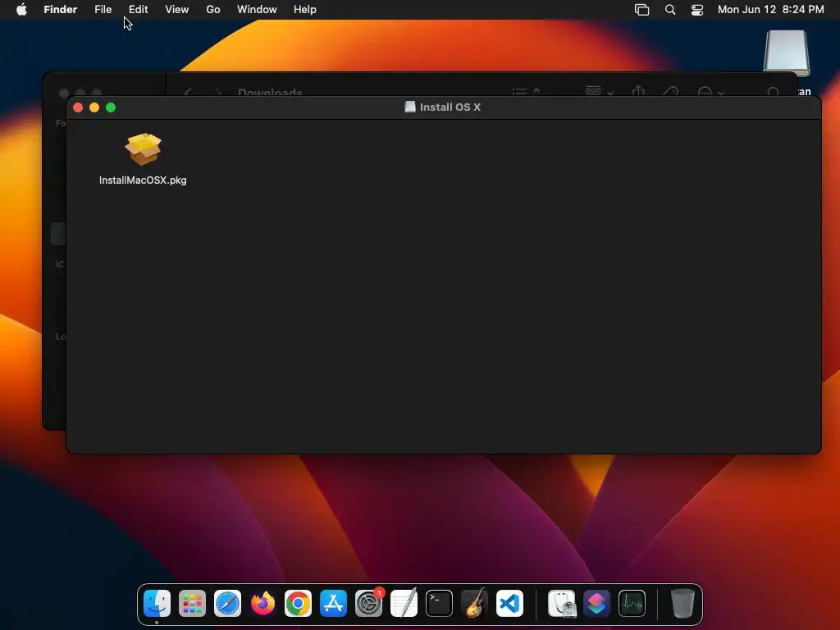Change the view mode in the Downloads window
This screenshot has height=630, width=840.
[526, 92]
